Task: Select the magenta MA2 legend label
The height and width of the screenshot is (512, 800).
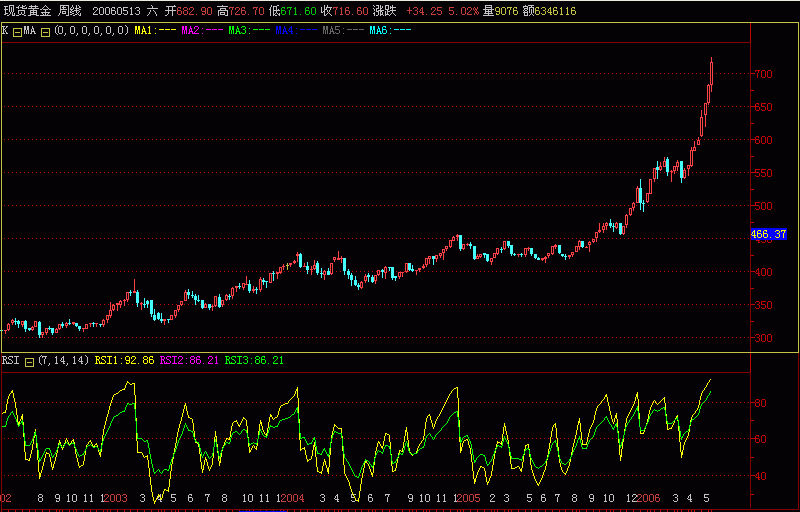Action: pyautogui.click(x=202, y=31)
